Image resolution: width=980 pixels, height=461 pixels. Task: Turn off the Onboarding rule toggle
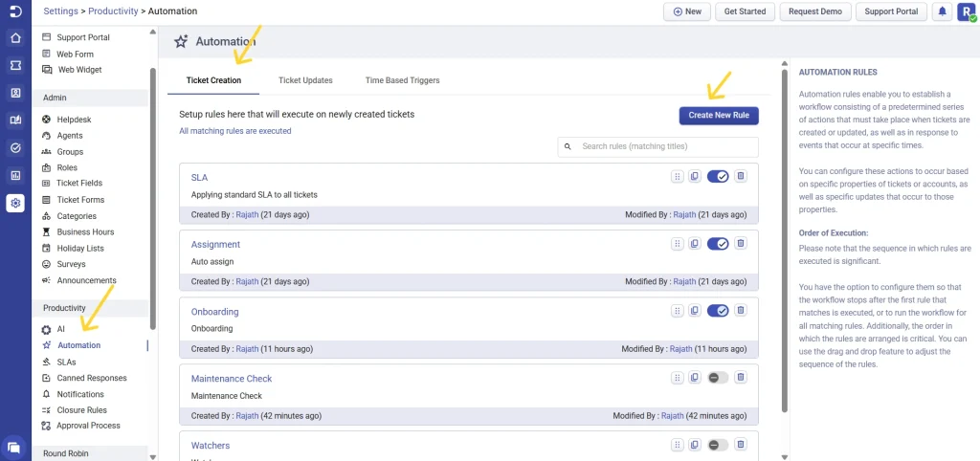point(718,311)
